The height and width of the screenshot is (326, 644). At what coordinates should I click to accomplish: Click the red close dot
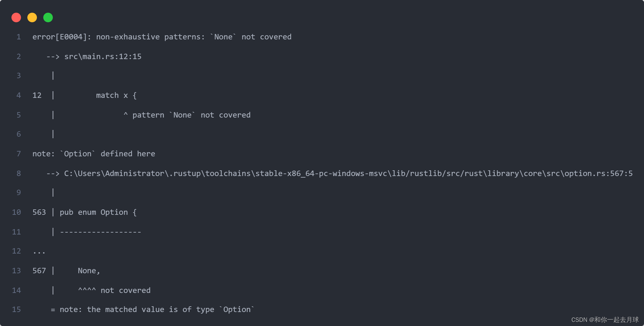[x=16, y=17]
